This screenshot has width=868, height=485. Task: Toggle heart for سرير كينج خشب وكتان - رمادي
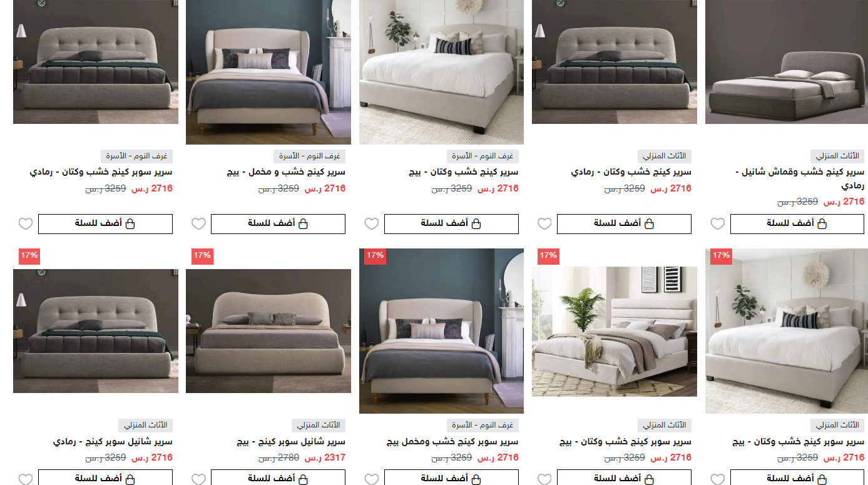[x=545, y=223]
